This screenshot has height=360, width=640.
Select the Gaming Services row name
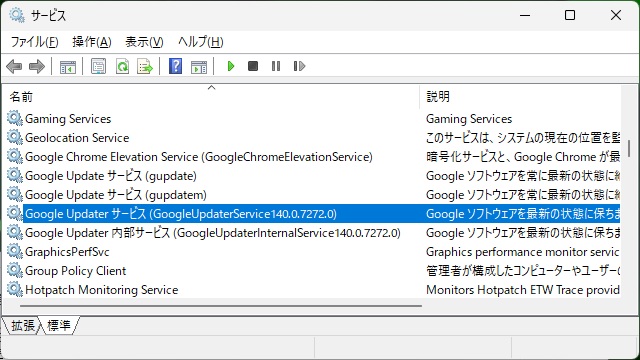tap(68, 119)
